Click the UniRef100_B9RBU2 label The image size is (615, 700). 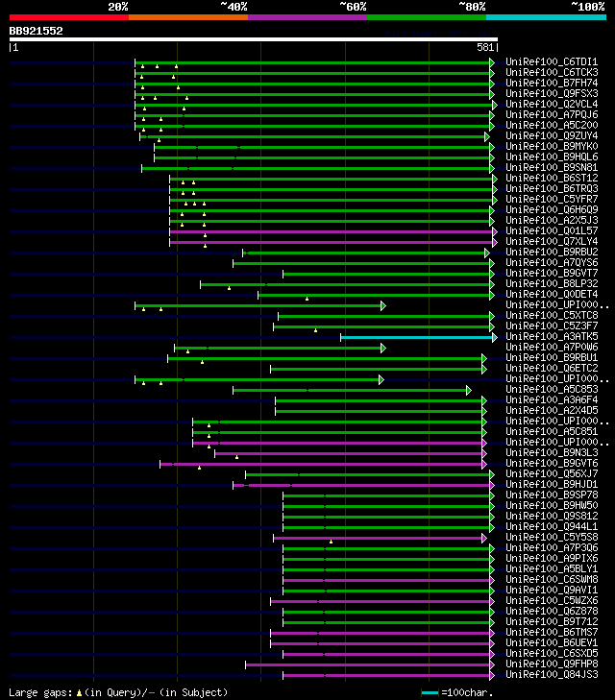(x=552, y=252)
